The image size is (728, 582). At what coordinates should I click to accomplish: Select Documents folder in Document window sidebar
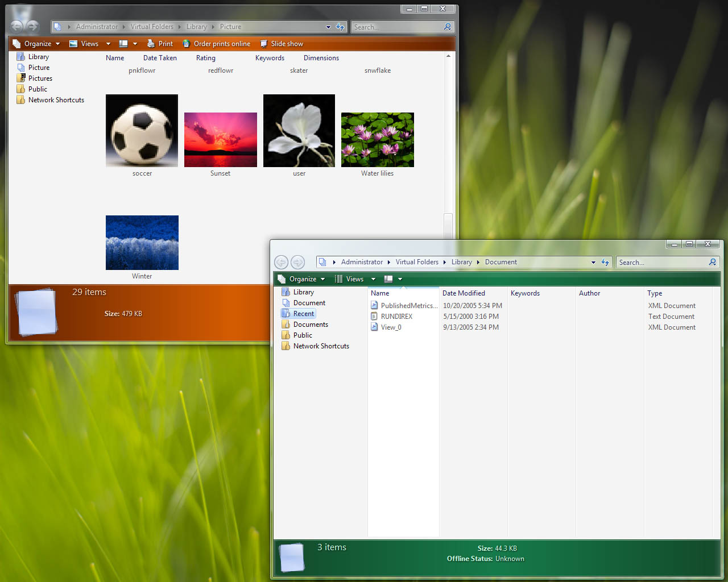(x=305, y=325)
